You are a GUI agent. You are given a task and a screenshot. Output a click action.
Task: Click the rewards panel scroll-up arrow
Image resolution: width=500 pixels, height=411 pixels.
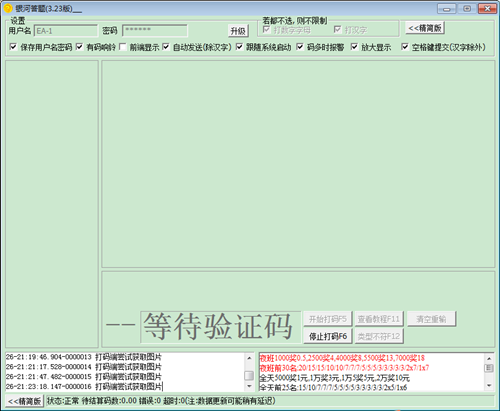pos(489,358)
